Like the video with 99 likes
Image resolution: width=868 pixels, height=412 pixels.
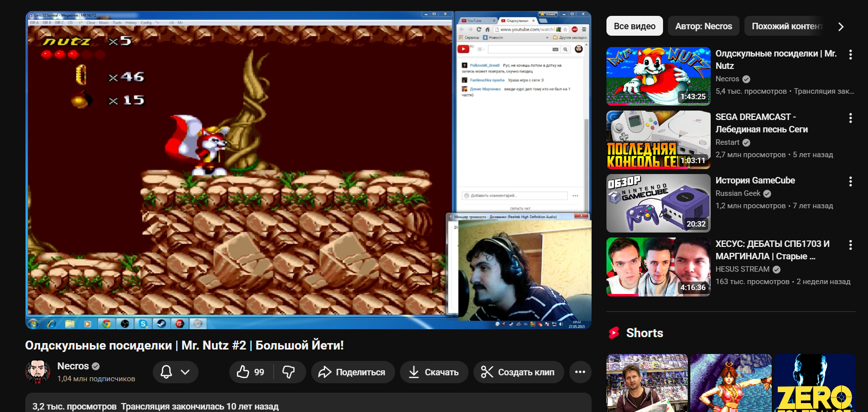click(x=251, y=372)
